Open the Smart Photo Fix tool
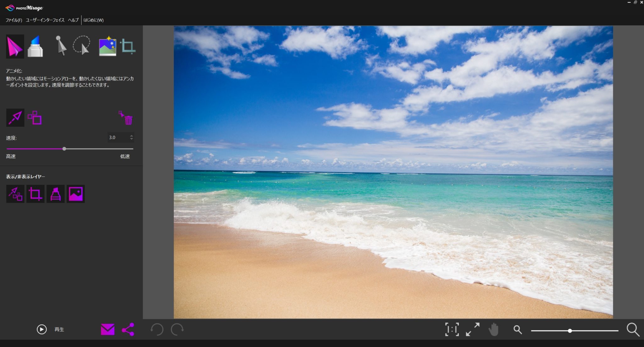The height and width of the screenshot is (347, 644). click(x=108, y=46)
